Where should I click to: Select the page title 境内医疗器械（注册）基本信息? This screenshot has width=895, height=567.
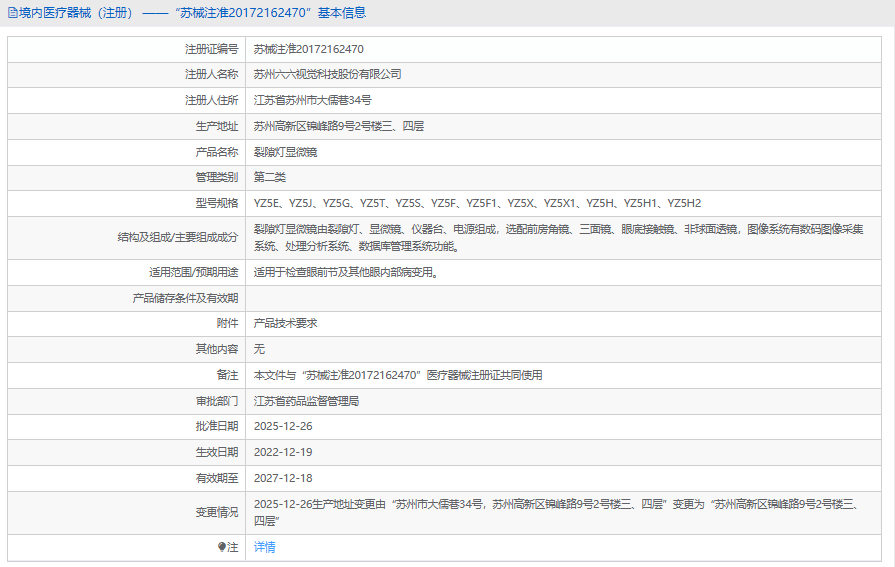coord(192,13)
